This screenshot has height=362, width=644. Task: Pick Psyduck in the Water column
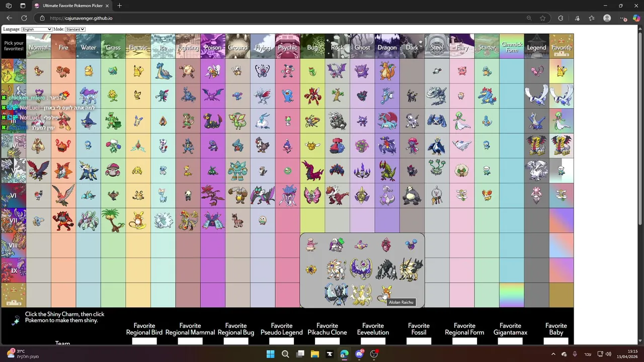[89, 71]
